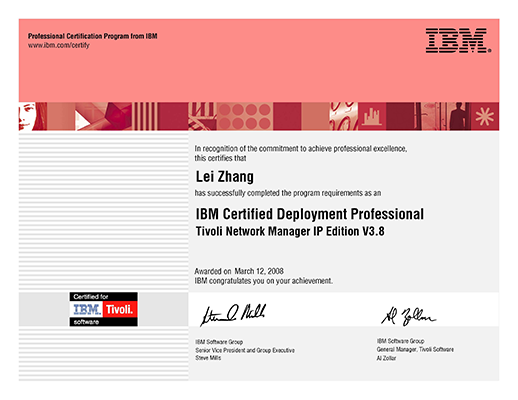The width and height of the screenshot is (518, 400).
Task: Open the www.ibm.com/certify link
Action: (59, 45)
